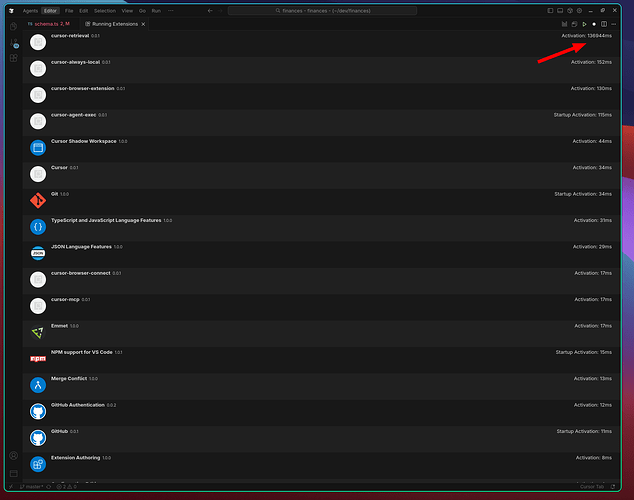Image resolution: width=634 pixels, height=500 pixels.
Task: Open the errors and warnings status item
Action: pyautogui.click(x=67, y=487)
